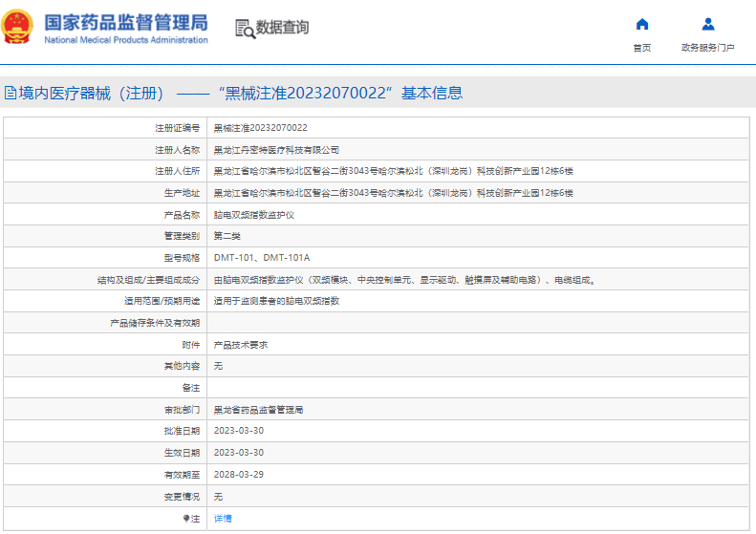Click the 注册证编号 label
The height and width of the screenshot is (534, 756).
[x=177, y=128]
